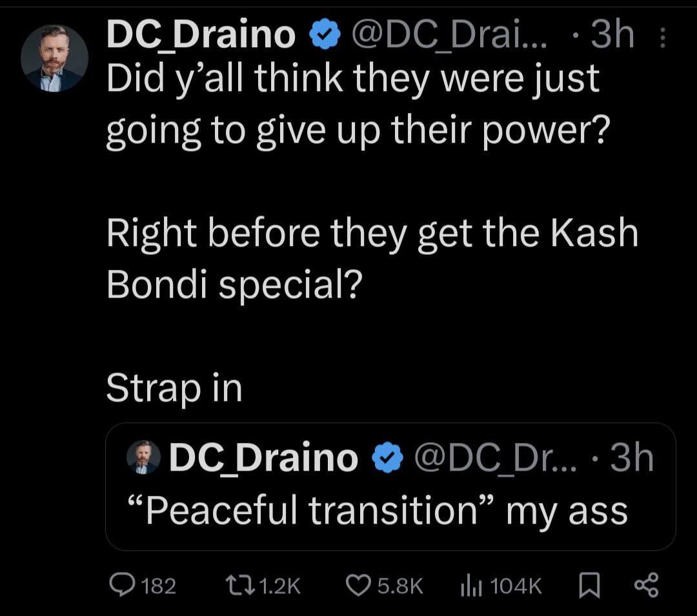View analytics via the bar chart icon

tap(471, 585)
